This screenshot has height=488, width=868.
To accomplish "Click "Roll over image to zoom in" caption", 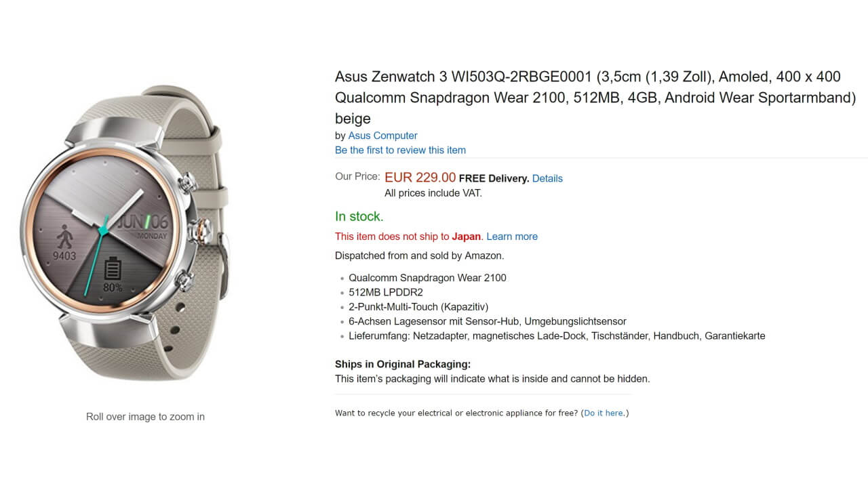I will (144, 416).
